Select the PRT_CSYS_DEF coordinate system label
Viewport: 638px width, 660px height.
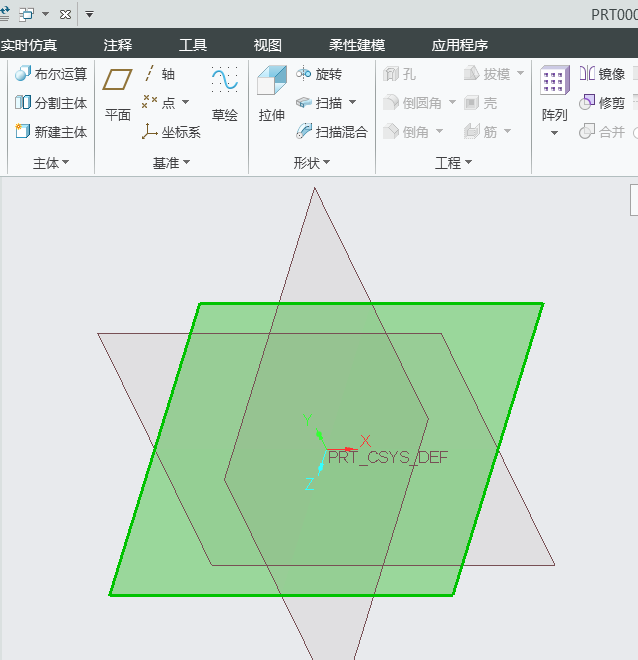coord(388,457)
